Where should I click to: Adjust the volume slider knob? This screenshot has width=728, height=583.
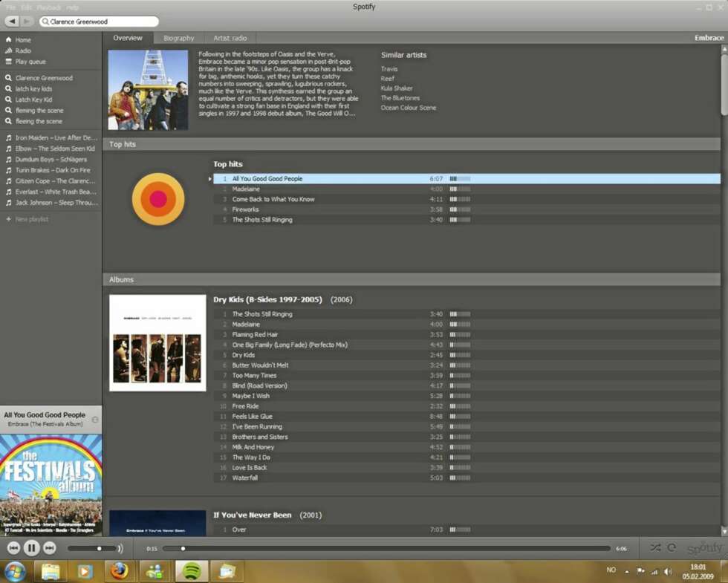pos(99,549)
